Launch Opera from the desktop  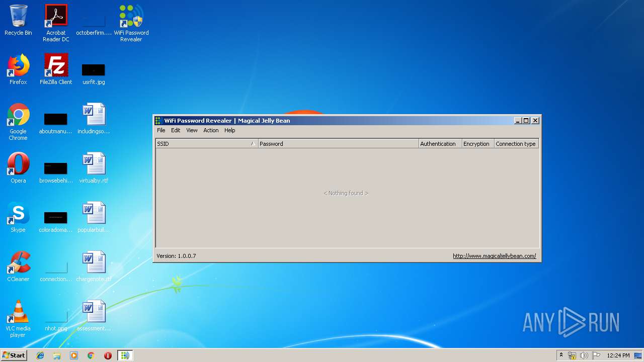click(x=18, y=168)
